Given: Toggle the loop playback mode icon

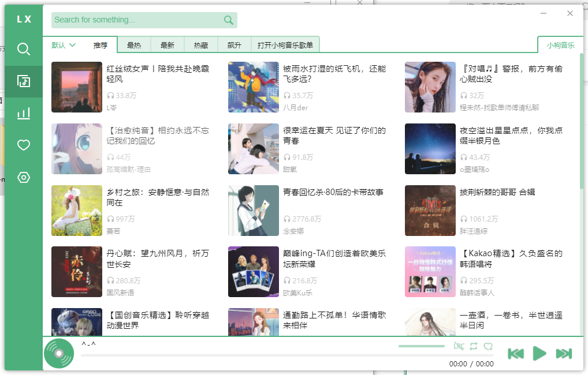Looking at the screenshot, I should click(x=474, y=346).
